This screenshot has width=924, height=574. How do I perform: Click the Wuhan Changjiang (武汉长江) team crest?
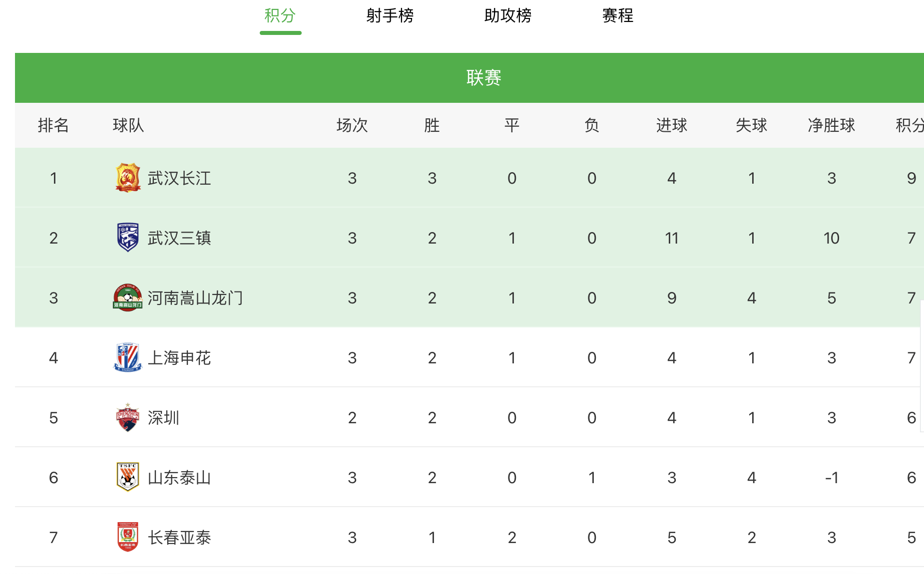point(128,178)
